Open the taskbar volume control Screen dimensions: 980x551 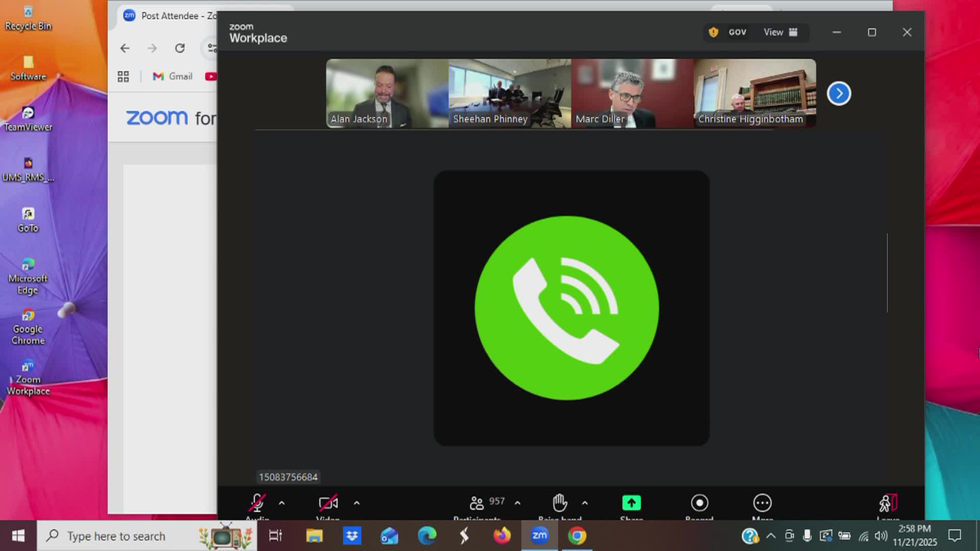pyautogui.click(x=880, y=536)
